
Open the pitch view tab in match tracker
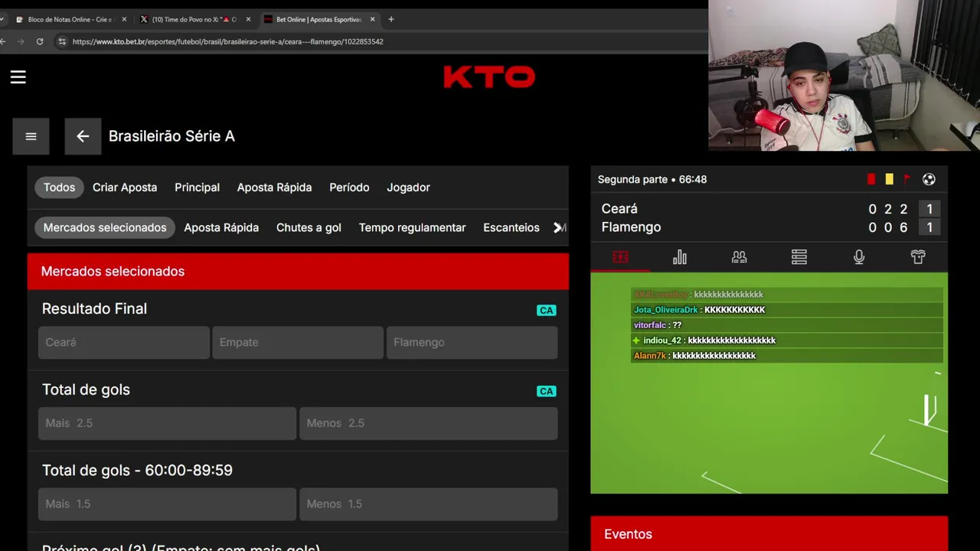[x=620, y=257]
